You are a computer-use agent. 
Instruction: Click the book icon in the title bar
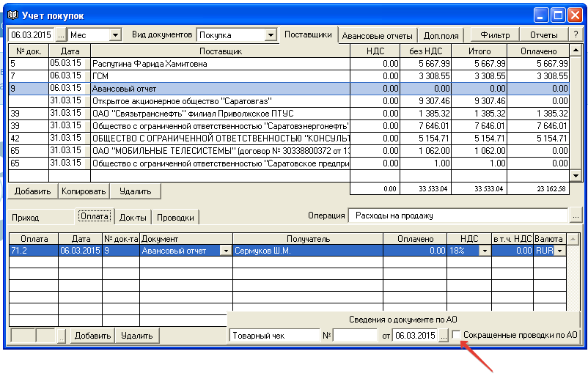point(12,15)
